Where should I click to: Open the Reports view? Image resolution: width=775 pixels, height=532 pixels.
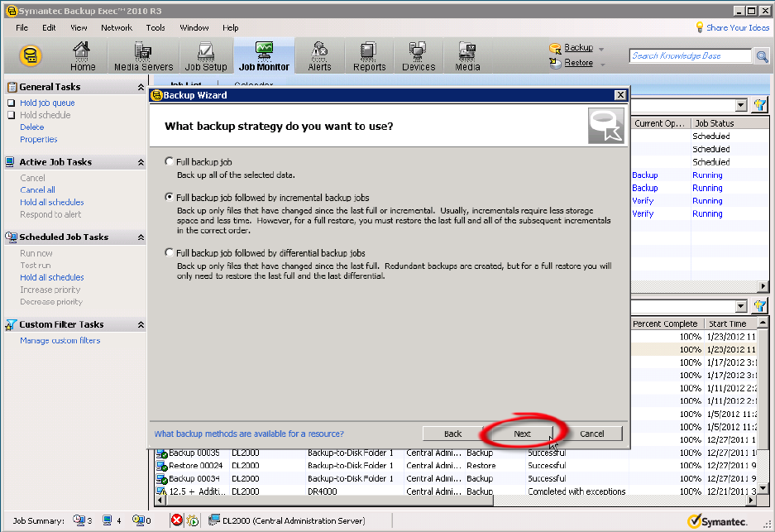pyautogui.click(x=369, y=56)
